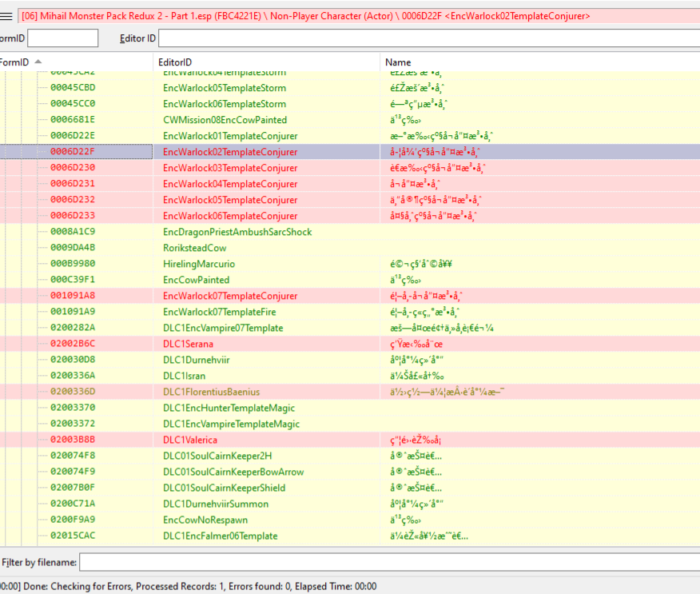This screenshot has height=594, width=700.
Task: Select row DLC01SoulCairnKeeperShield
Action: tap(350, 488)
